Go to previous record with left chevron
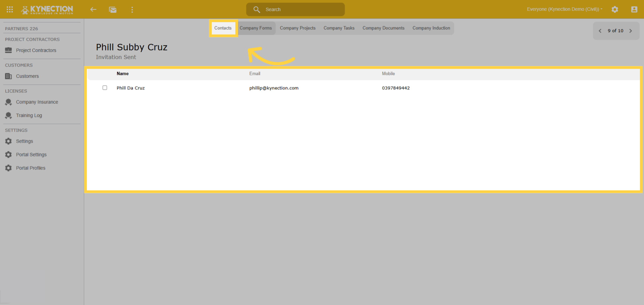The width and height of the screenshot is (644, 305). (x=600, y=31)
